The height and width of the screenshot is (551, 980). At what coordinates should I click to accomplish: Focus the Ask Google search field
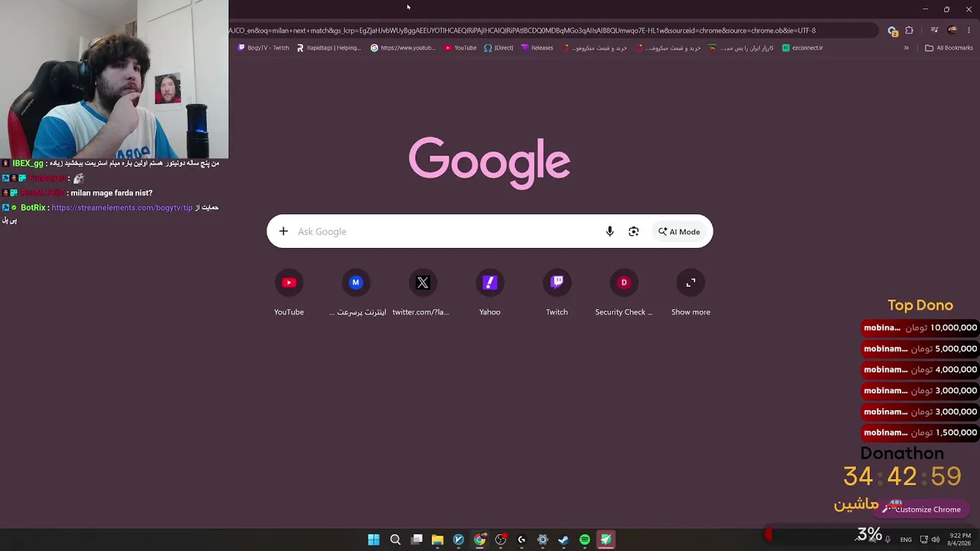(x=489, y=231)
